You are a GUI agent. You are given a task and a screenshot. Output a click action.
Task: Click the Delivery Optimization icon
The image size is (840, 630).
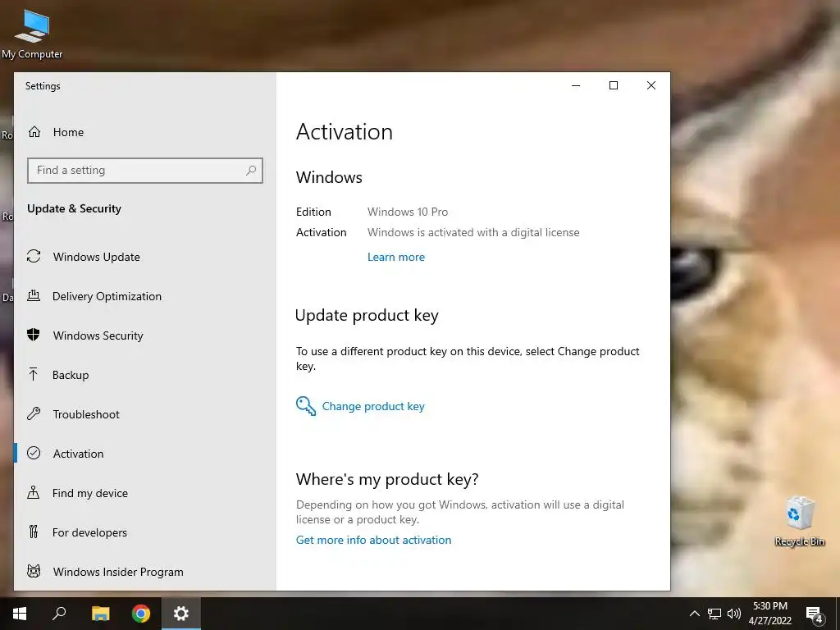[34, 295]
